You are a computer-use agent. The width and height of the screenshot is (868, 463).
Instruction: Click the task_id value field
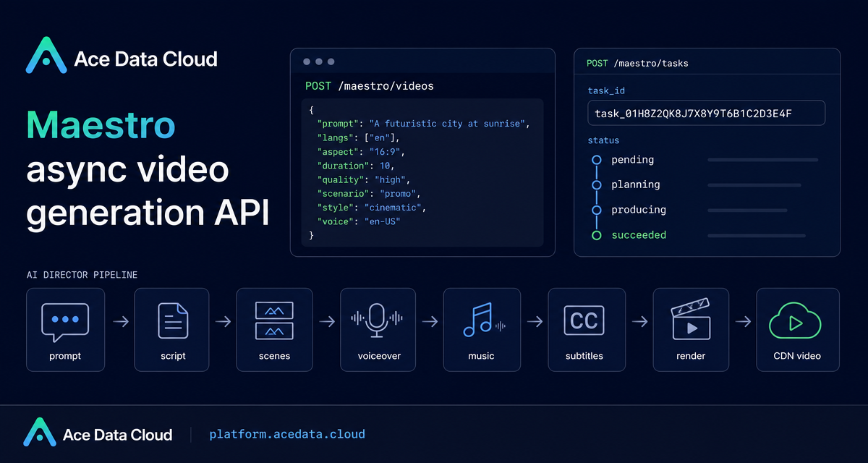tap(706, 114)
